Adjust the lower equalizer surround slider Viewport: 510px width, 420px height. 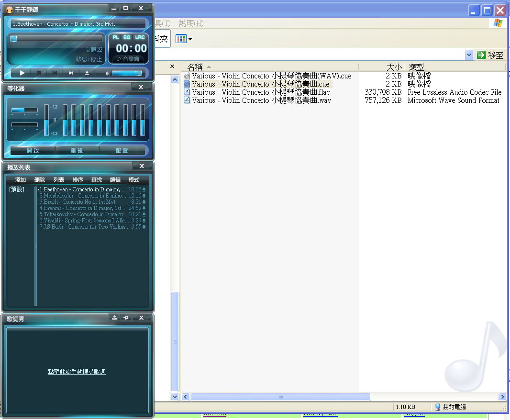tap(24, 124)
